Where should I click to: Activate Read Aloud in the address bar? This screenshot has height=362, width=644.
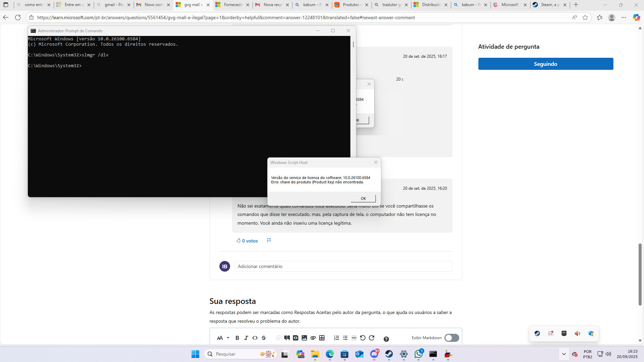coord(574,17)
